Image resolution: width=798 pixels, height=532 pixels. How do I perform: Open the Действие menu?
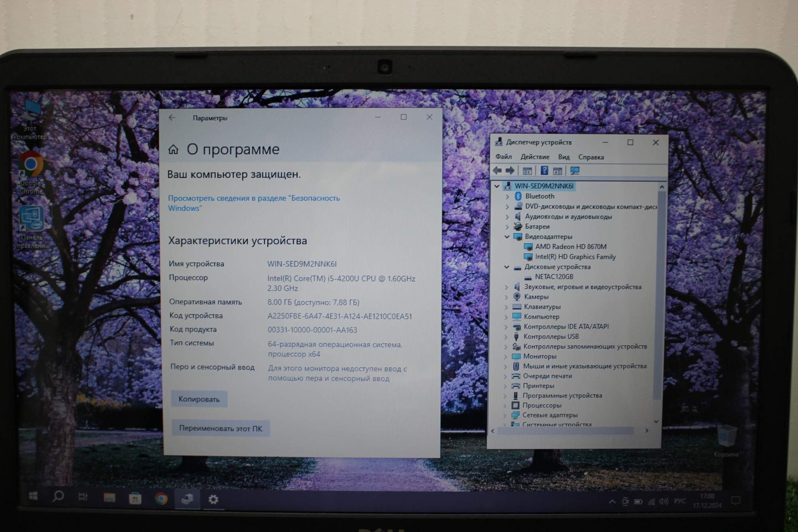click(x=535, y=157)
